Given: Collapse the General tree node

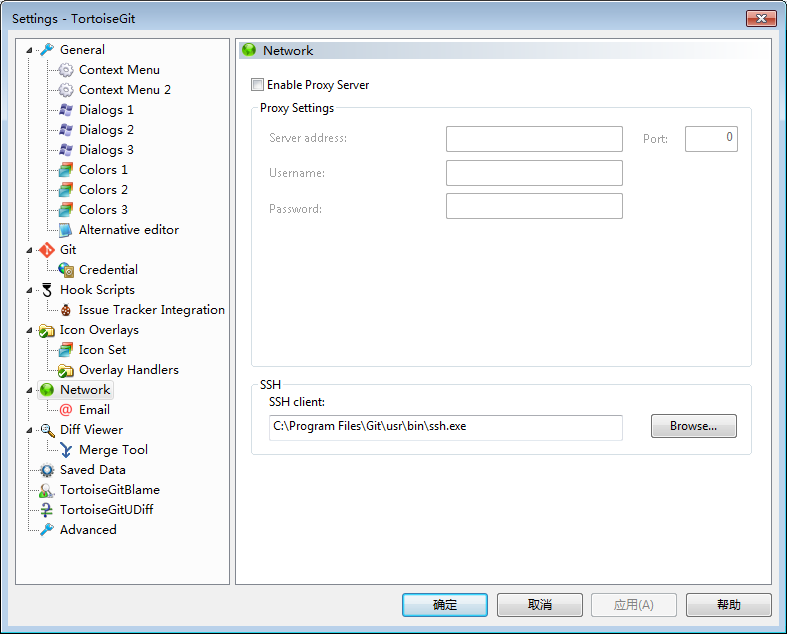Looking at the screenshot, I should click(29, 50).
